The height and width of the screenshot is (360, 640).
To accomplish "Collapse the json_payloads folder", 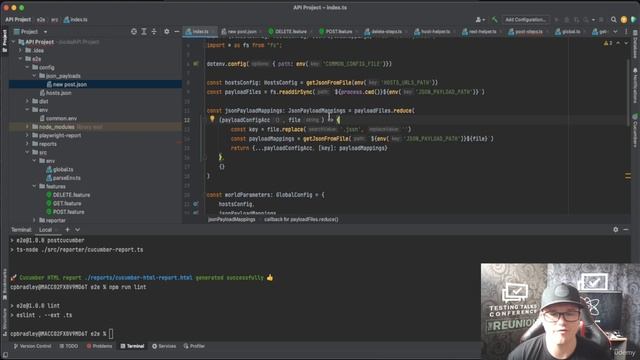I will click(35, 76).
